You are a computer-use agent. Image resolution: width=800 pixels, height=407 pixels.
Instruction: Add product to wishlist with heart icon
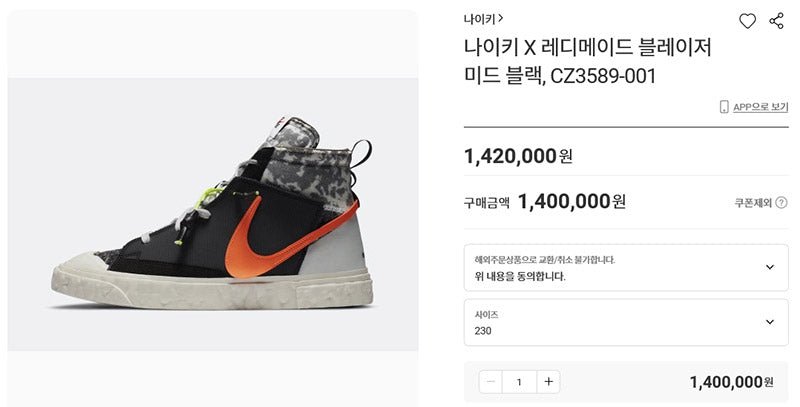(747, 21)
